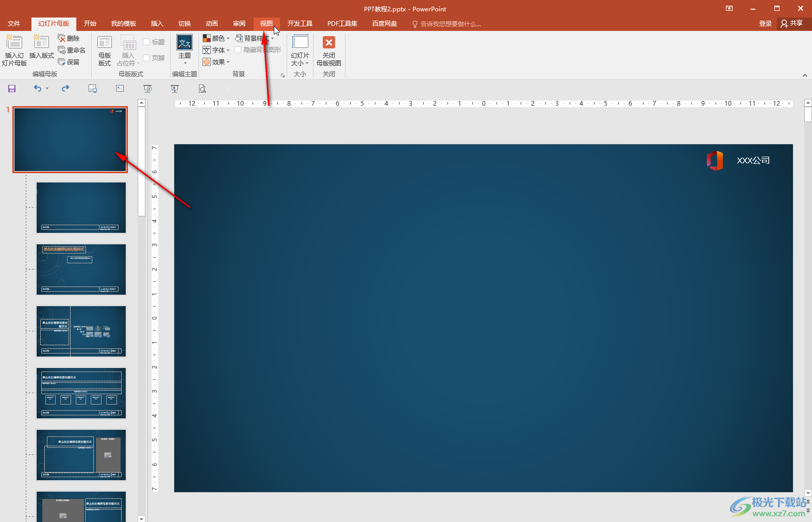The image size is (812, 522).
Task: Click thumbnail pane scroll down arrow
Action: coord(142,518)
